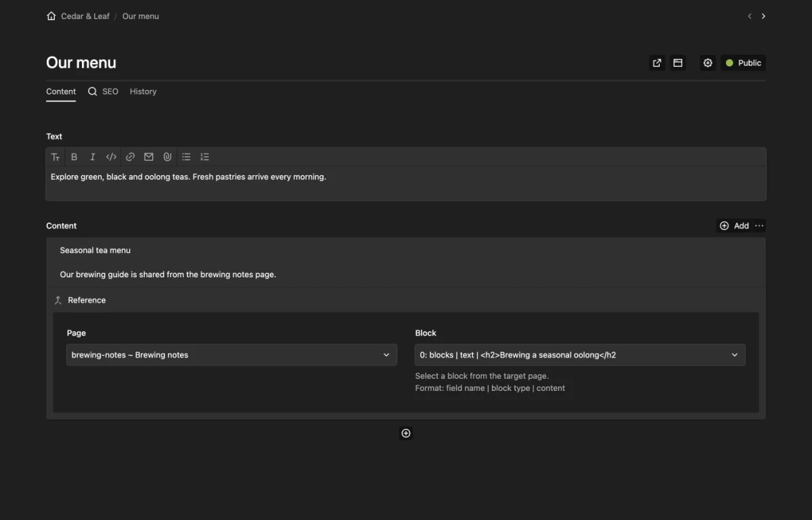Switch to the SEO tab
The width and height of the screenshot is (812, 520).
tap(103, 91)
